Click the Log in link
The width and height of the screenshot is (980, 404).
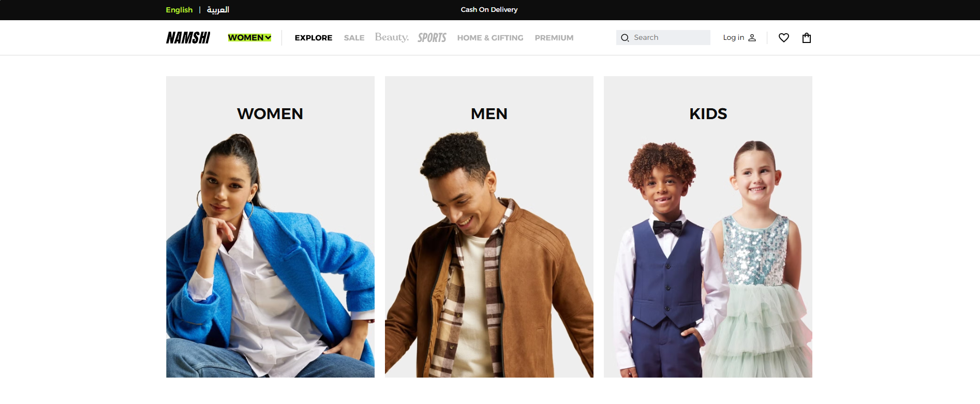point(733,38)
